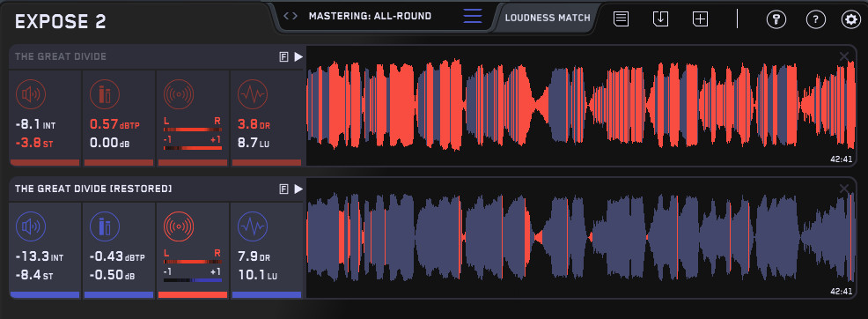Open the preset list hamburger menu
This screenshot has height=319, width=868.
tap(472, 16)
